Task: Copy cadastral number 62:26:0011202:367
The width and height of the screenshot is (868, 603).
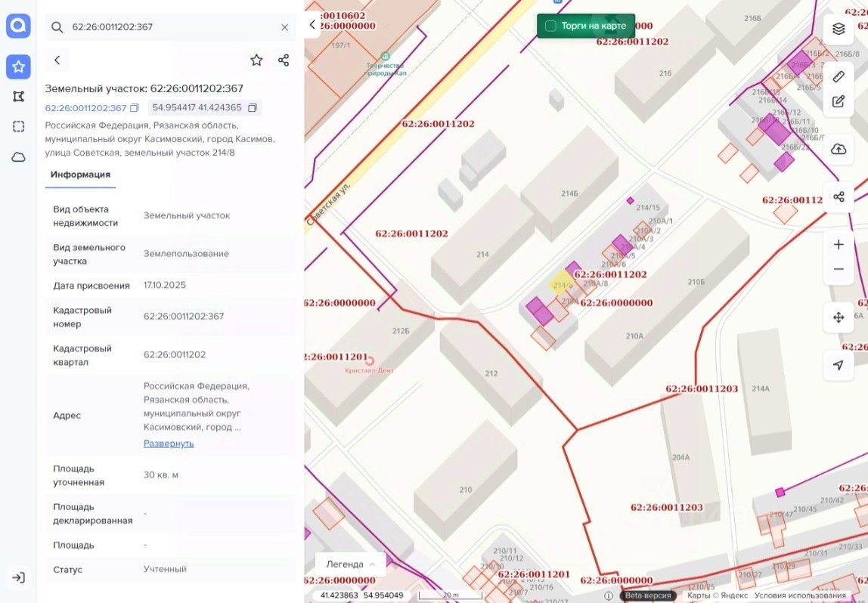Action: tap(134, 108)
